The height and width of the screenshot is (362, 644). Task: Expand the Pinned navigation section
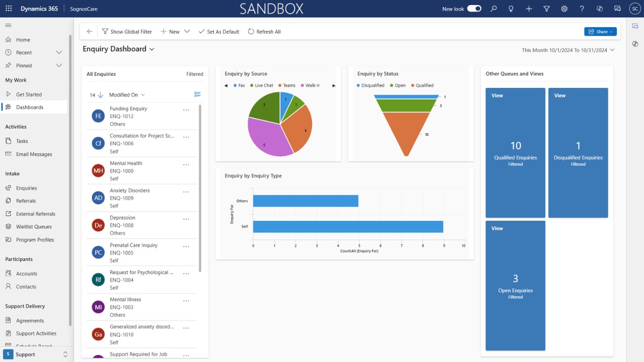point(59,65)
